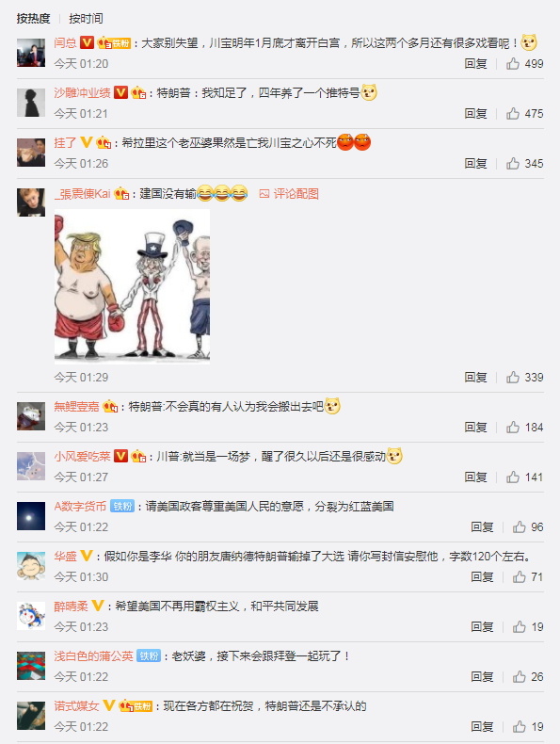This screenshot has width=560, height=744.
Task: Click the avatar of 醉晴柔
Action: tap(31, 615)
